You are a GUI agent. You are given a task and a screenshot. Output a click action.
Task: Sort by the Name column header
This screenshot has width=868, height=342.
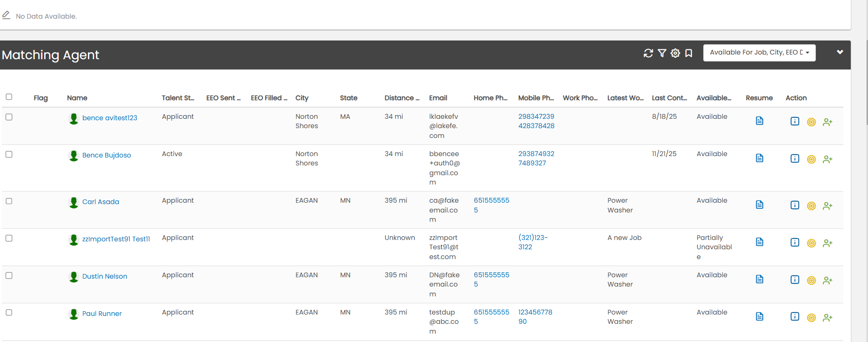point(77,98)
